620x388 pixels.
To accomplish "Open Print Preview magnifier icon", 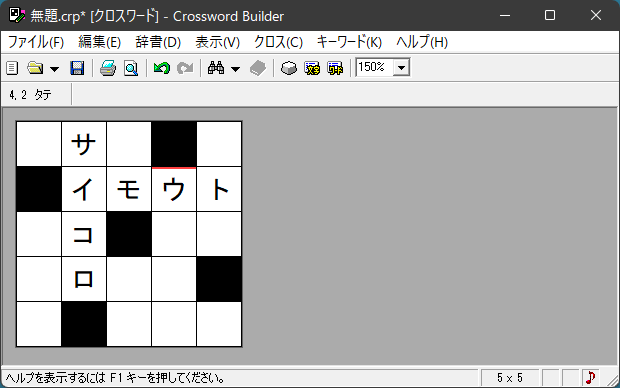I will [x=131, y=68].
